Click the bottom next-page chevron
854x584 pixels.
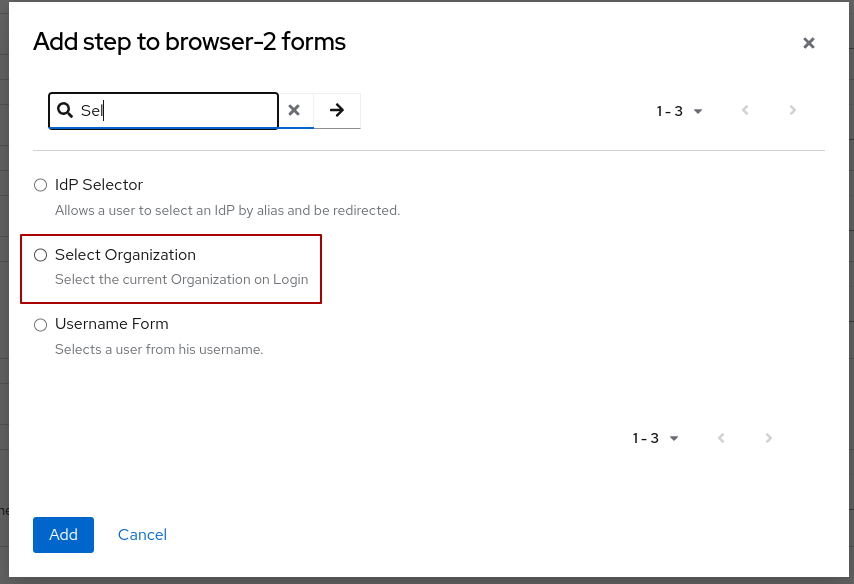point(768,438)
